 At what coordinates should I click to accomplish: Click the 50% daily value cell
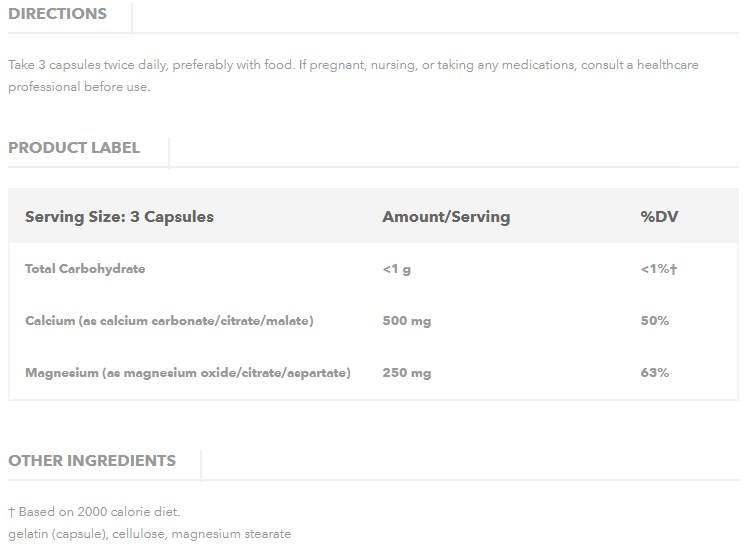pyautogui.click(x=655, y=321)
